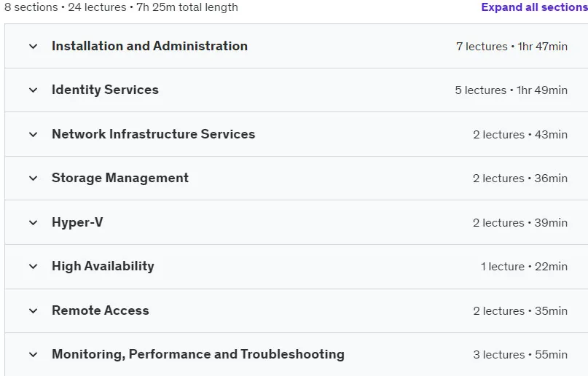The width and height of the screenshot is (588, 376).
Task: Open the Storage Management chevron
Action: point(34,178)
